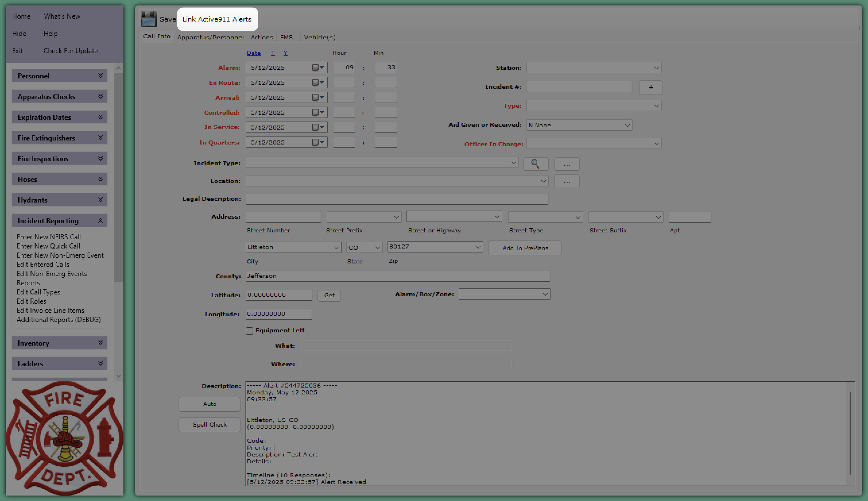Open Enter New NFIRS Call

point(49,237)
